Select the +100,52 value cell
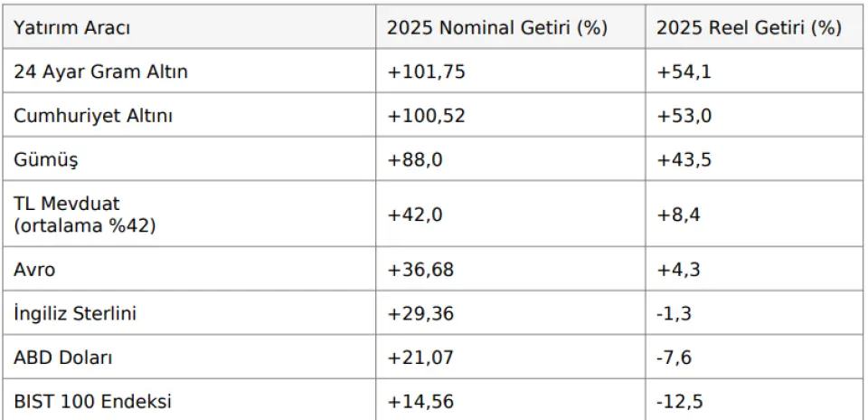The width and height of the screenshot is (868, 420). click(427, 116)
